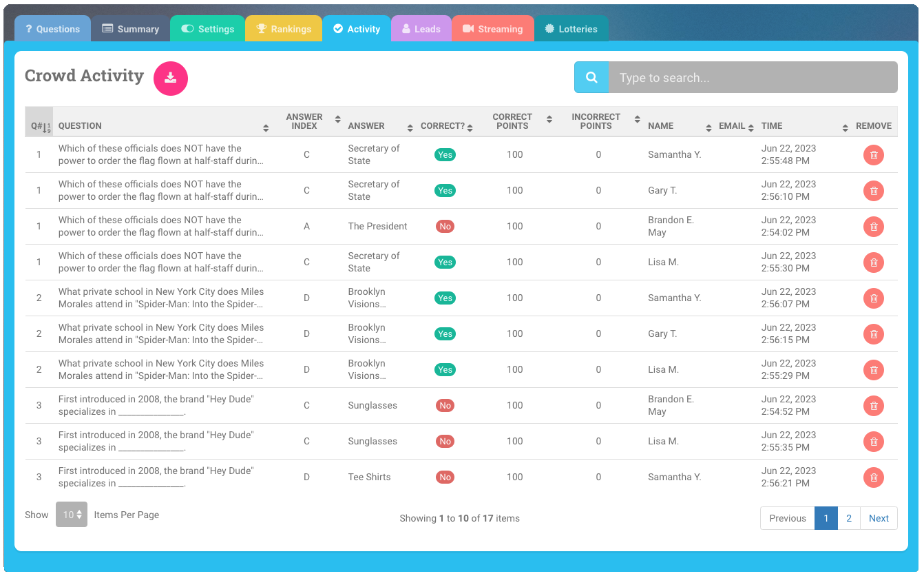Switch to the Summary tab
924x576 pixels.
pyautogui.click(x=131, y=29)
